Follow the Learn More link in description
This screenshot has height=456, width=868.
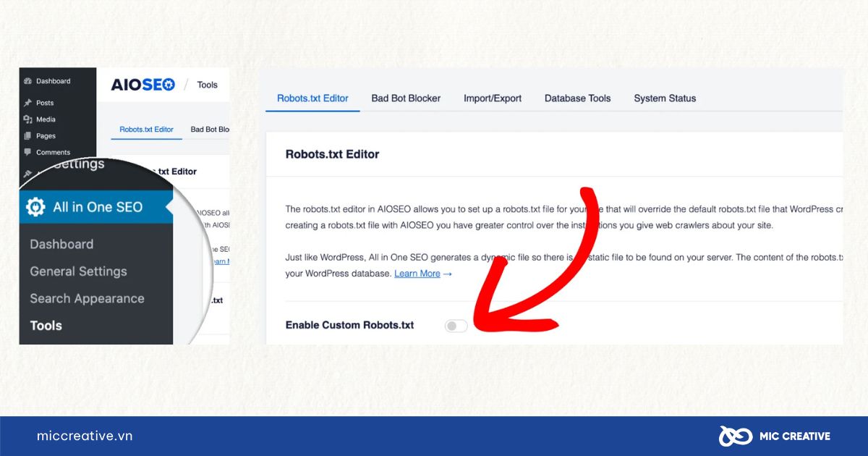417,274
